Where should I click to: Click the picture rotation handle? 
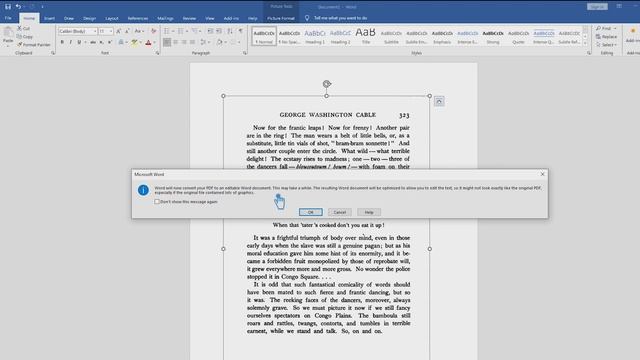(327, 84)
